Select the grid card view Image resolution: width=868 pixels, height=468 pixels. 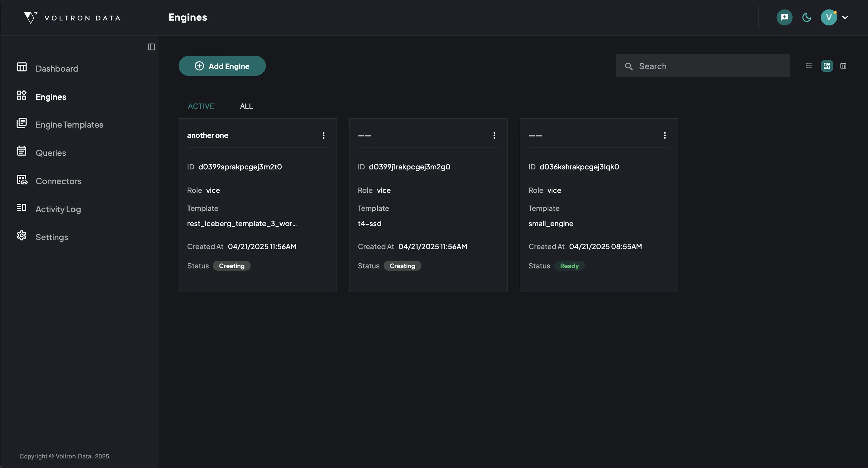pos(826,66)
